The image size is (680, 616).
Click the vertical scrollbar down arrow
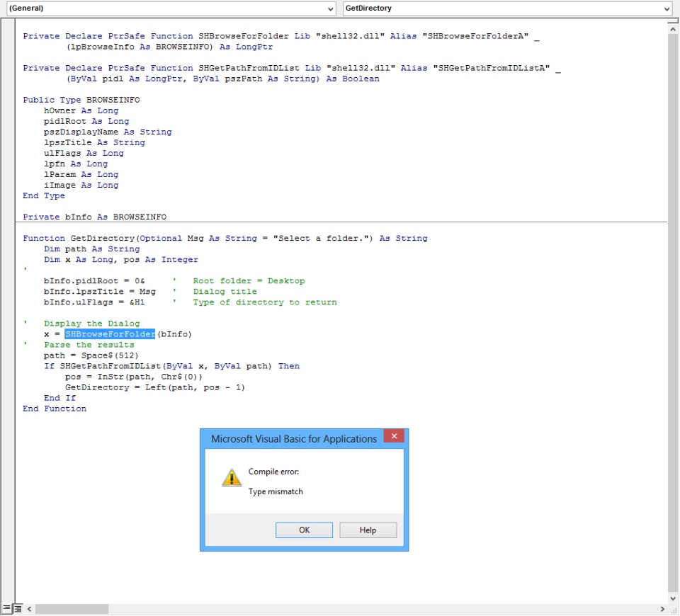click(673, 598)
